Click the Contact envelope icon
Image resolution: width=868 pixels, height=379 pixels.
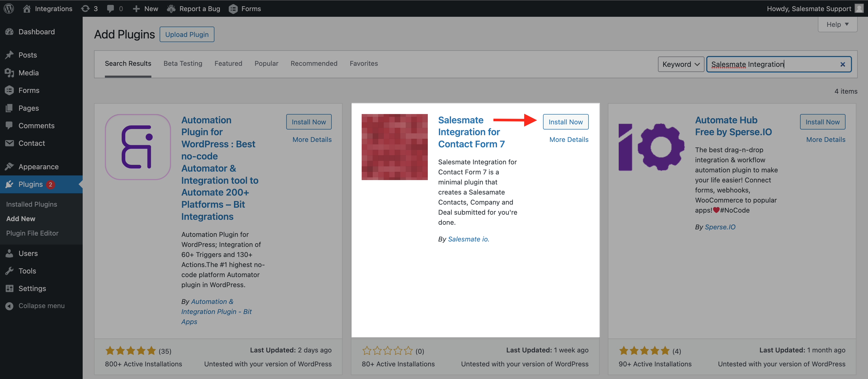tap(10, 143)
